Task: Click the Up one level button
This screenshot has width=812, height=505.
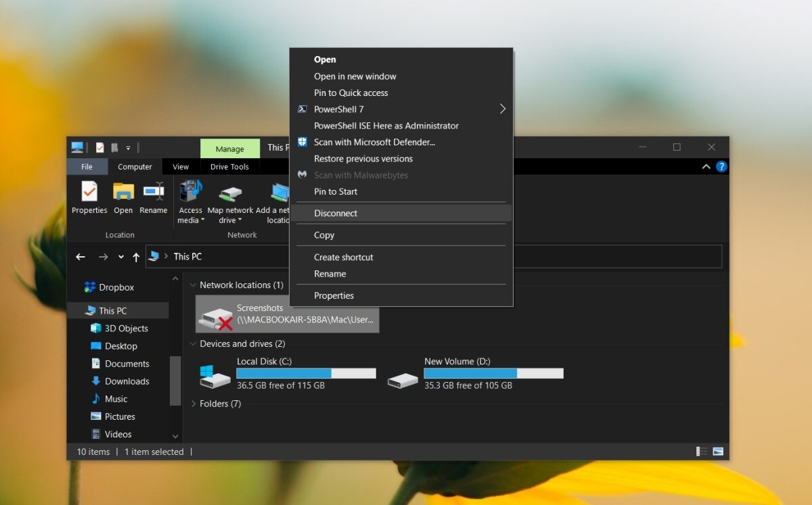Action: [x=136, y=257]
